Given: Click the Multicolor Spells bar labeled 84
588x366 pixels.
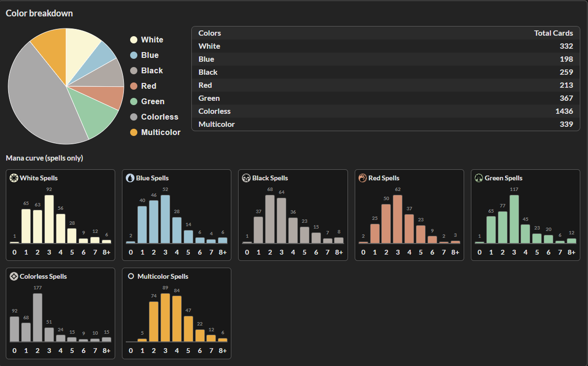Looking at the screenshot, I should [177, 319].
